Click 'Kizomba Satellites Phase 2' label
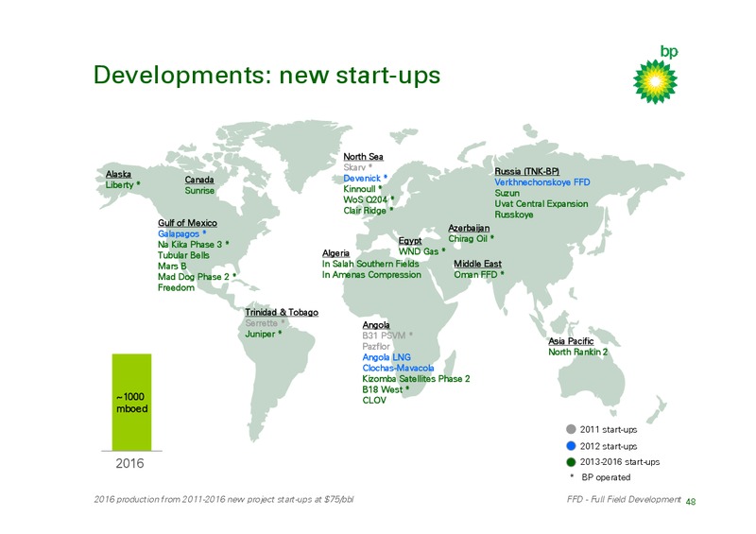Image resolution: width=756 pixels, height=534 pixels. click(x=416, y=379)
